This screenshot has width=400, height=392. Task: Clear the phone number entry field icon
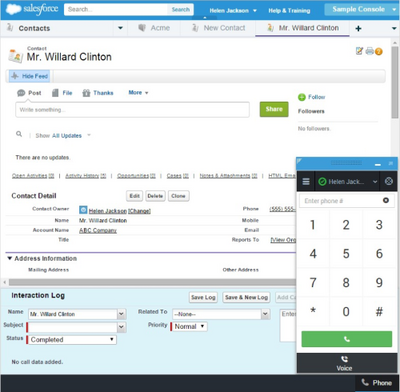[386, 200]
